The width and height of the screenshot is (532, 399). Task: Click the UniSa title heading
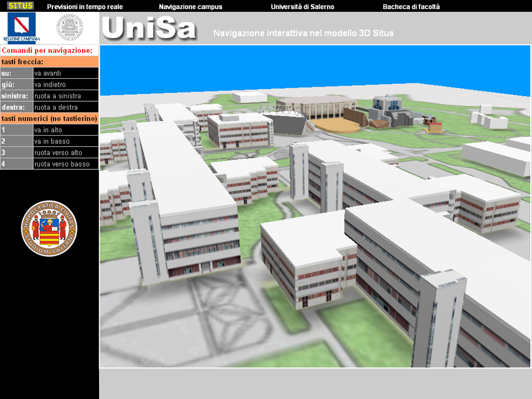pyautogui.click(x=149, y=28)
